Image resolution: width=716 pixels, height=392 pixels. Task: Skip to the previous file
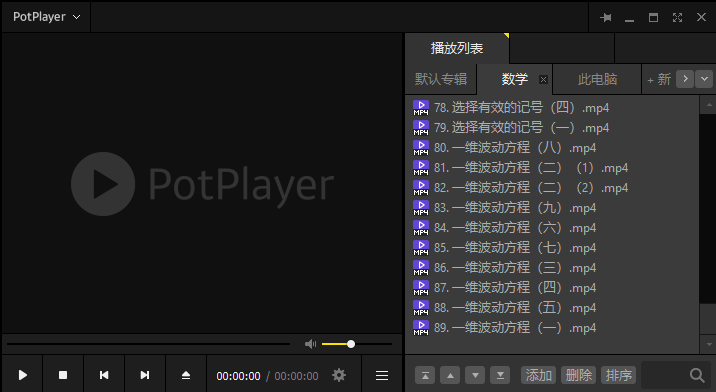104,375
